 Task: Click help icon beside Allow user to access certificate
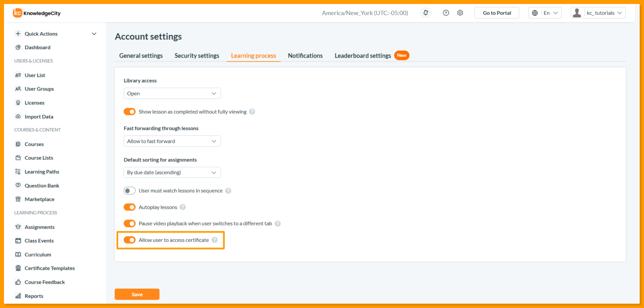[214, 240]
